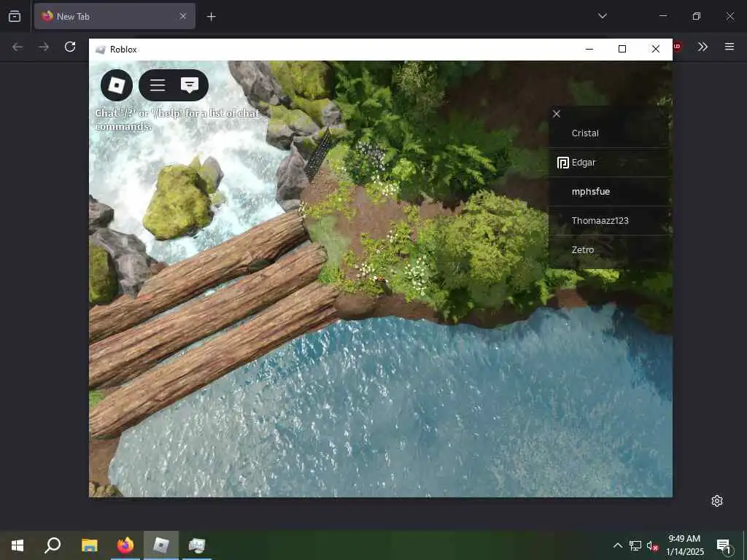Open the Windows Start menu
Screen dimensions: 747x560
coord(18,545)
